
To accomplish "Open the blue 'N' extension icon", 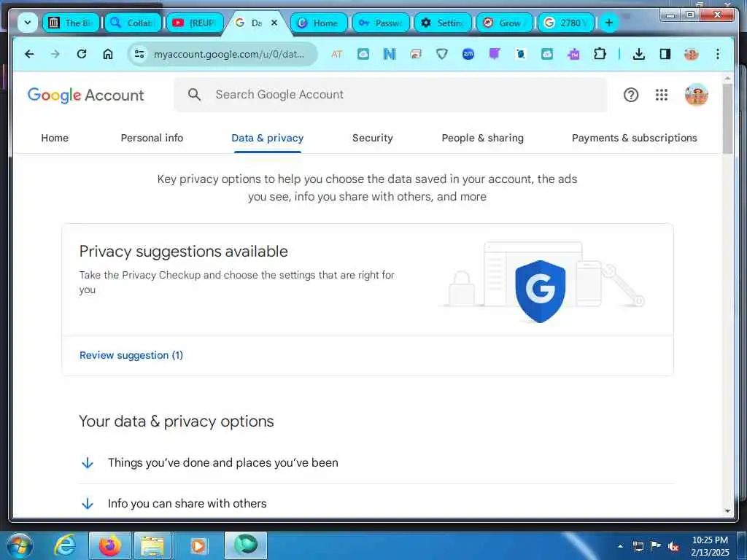I will 390,54.
